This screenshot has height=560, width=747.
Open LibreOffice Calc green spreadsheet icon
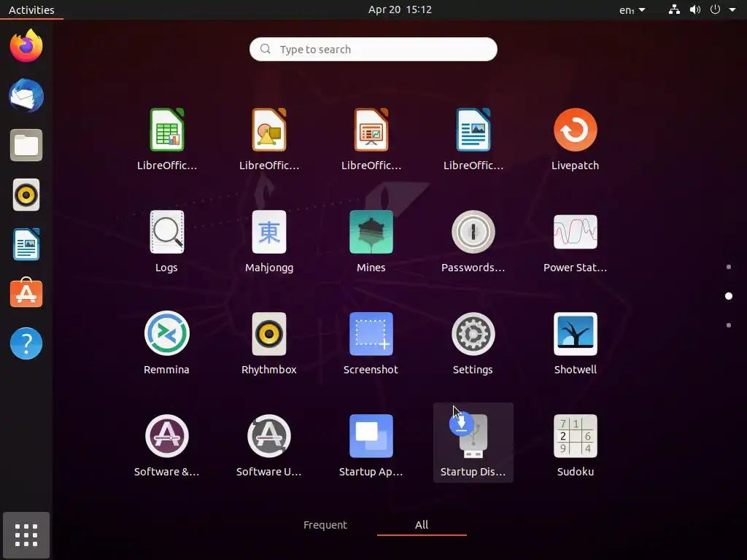click(167, 130)
